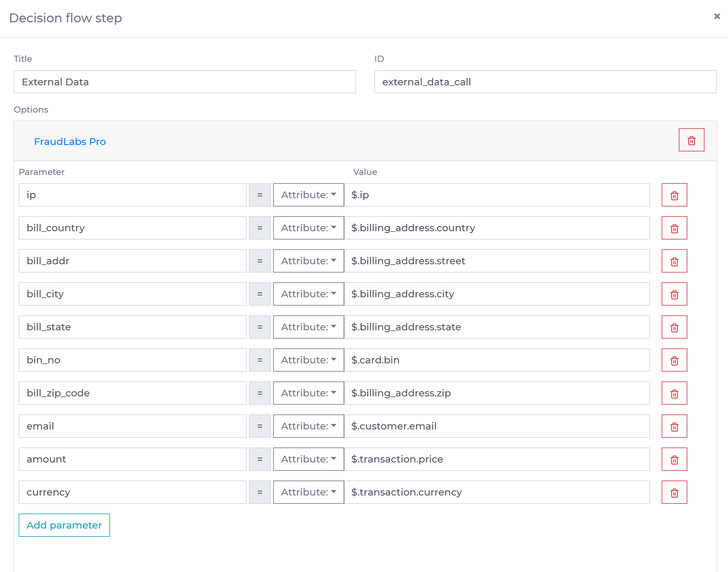Open Attribute dropdown for bill_city row
The height and width of the screenshot is (572, 728).
tap(308, 294)
